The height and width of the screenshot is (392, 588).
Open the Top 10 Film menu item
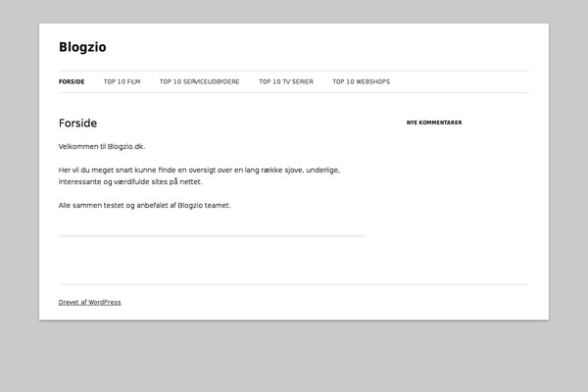coord(122,81)
